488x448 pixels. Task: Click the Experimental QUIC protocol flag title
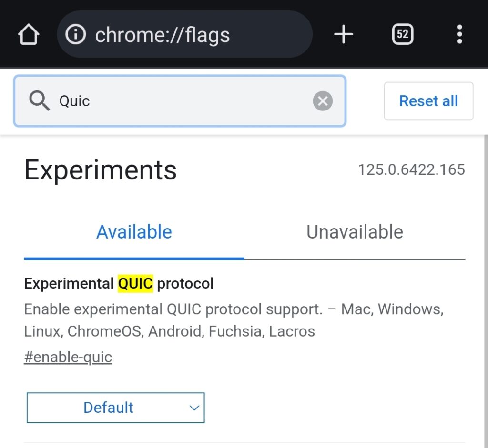(119, 284)
